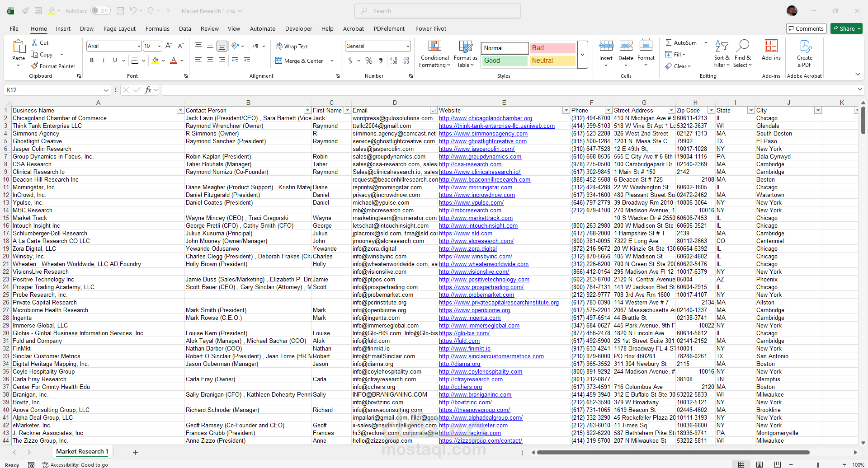Open the Add-ins icon
The width and height of the screenshot is (868, 468).
771,46
